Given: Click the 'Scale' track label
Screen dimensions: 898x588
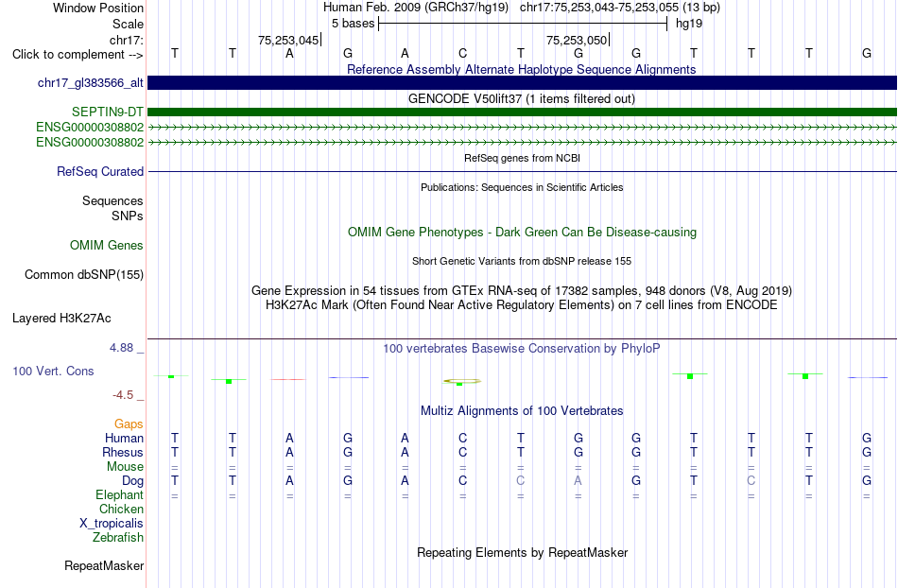Looking at the screenshot, I should tap(128, 24).
